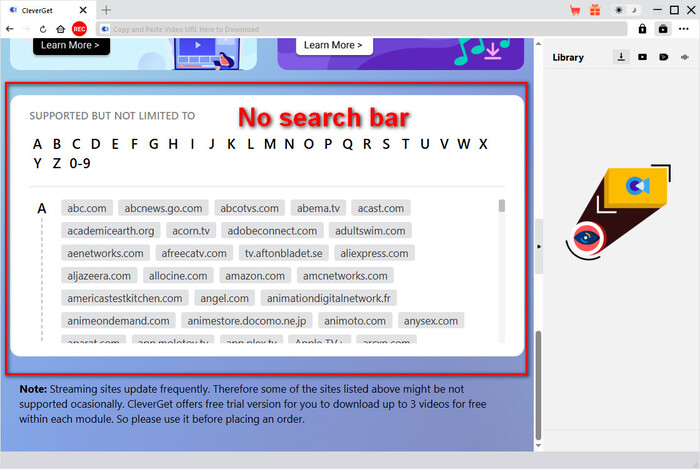Jump to letter H in the index

tap(173, 144)
